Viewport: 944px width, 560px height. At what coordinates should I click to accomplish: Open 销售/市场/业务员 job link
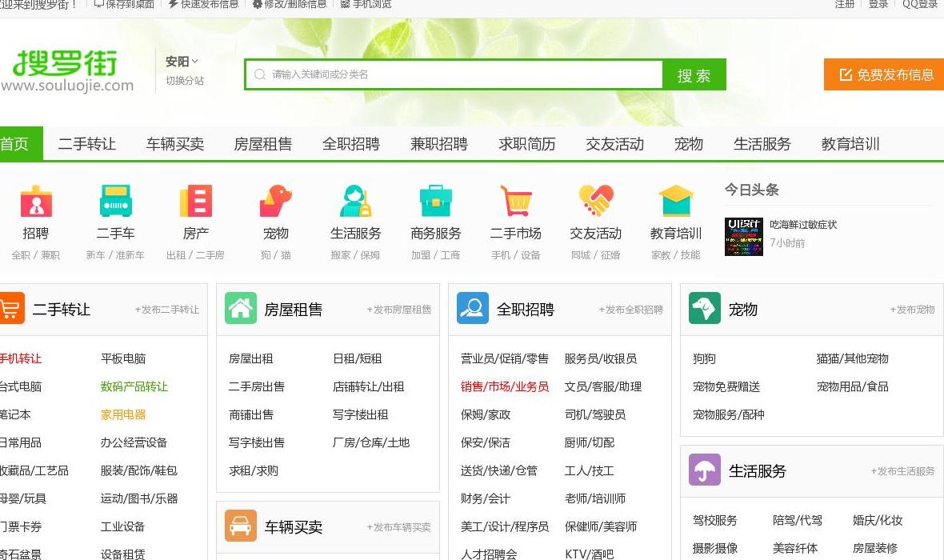(x=505, y=386)
